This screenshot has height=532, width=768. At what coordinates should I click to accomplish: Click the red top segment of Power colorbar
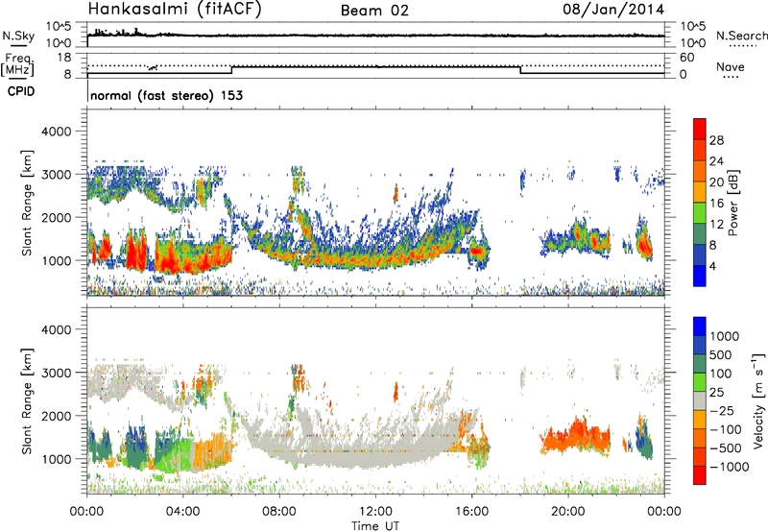point(700,129)
